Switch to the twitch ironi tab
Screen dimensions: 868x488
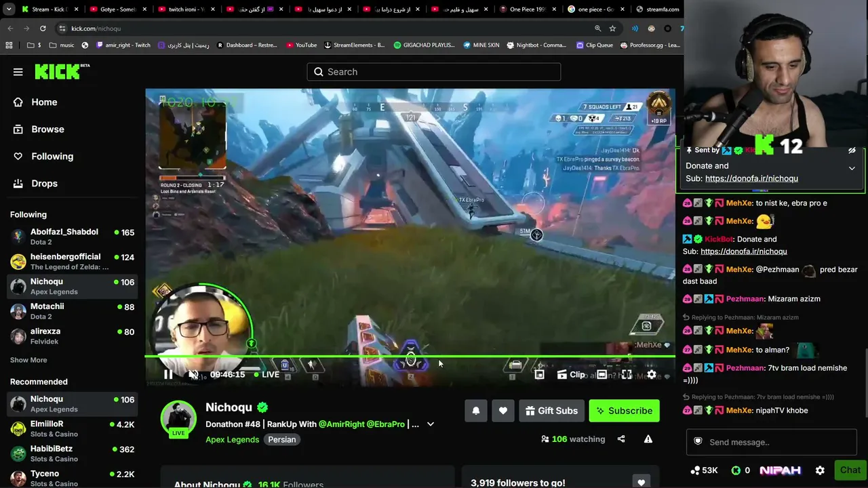click(x=186, y=9)
